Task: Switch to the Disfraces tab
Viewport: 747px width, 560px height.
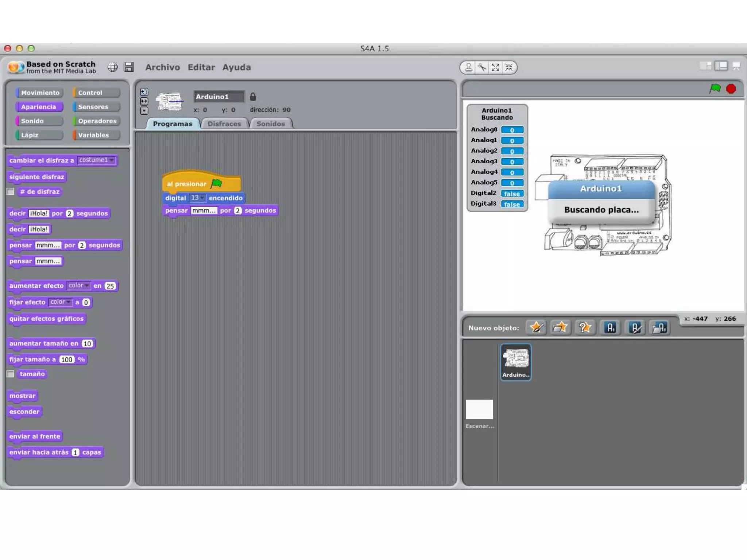Action: pyautogui.click(x=224, y=124)
